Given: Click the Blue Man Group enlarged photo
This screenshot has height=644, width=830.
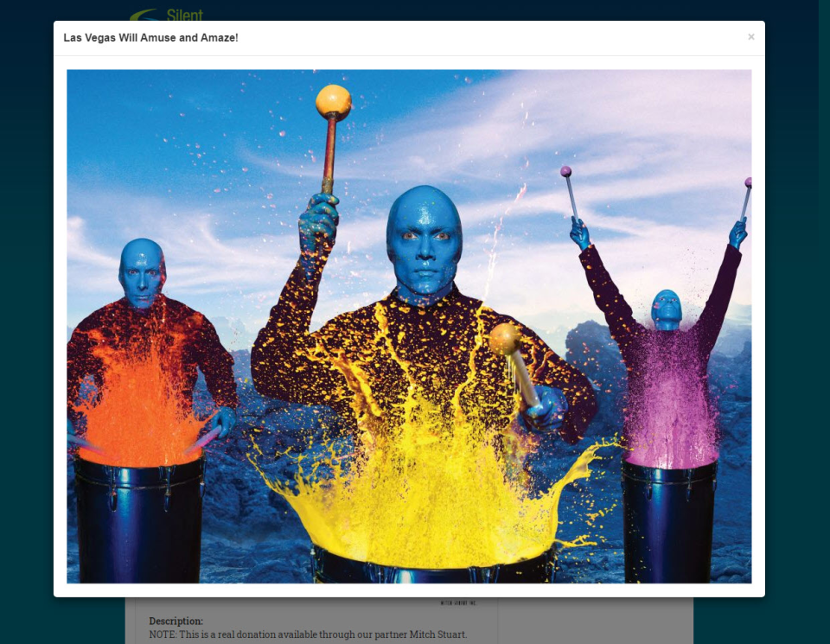Looking at the screenshot, I should [x=409, y=326].
